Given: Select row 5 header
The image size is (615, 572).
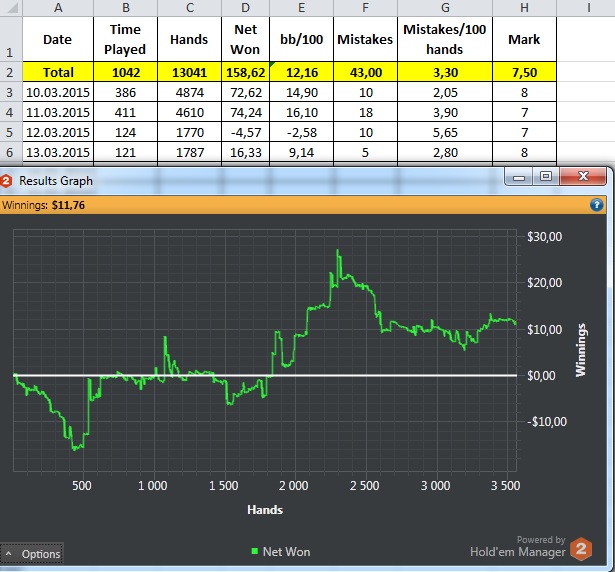Looking at the screenshot, I should click(11, 132).
